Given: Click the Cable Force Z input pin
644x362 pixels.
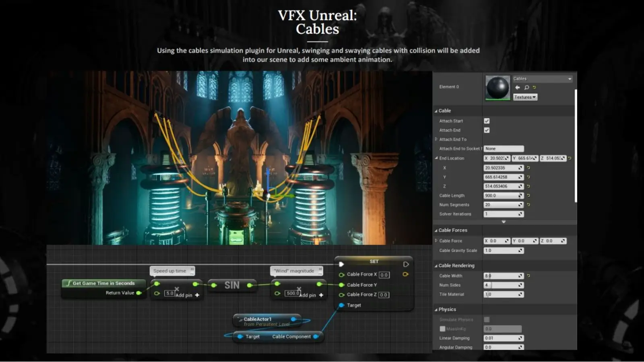Looking at the screenshot, I should tap(341, 295).
